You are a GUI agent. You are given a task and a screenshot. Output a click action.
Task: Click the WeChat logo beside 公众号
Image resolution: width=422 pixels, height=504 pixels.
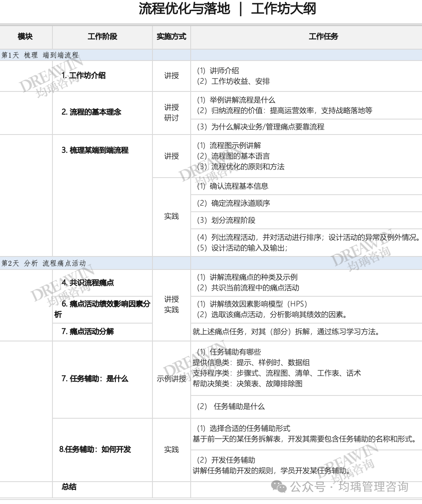click(279, 487)
